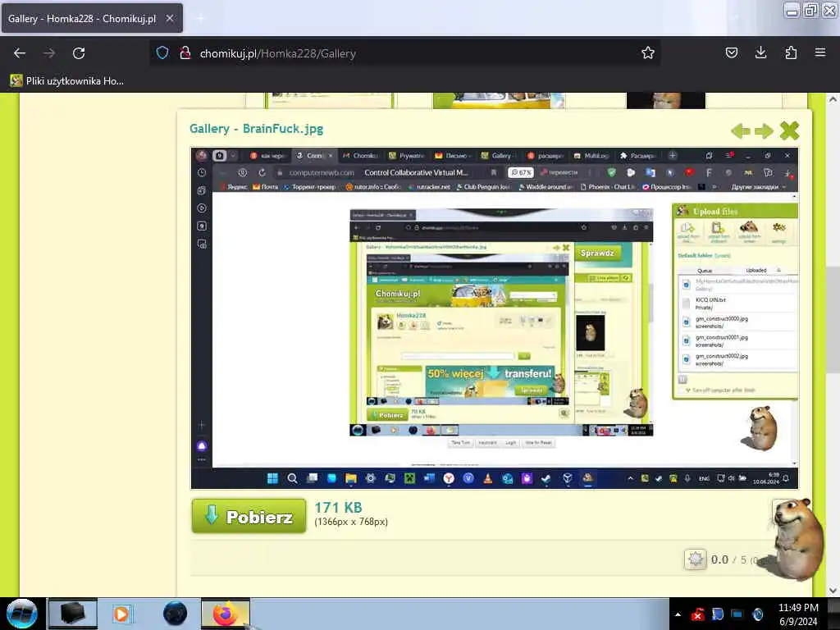The image size is (840, 630).
Task: View site security lock info
Action: [x=185, y=53]
